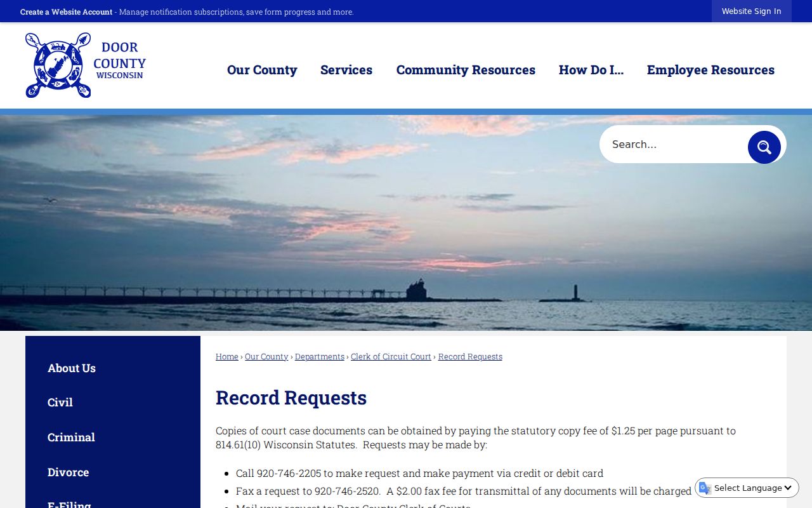The width and height of the screenshot is (812, 508).
Task: Click the line starting "Call 920-746-2205"
Action: coord(419,473)
